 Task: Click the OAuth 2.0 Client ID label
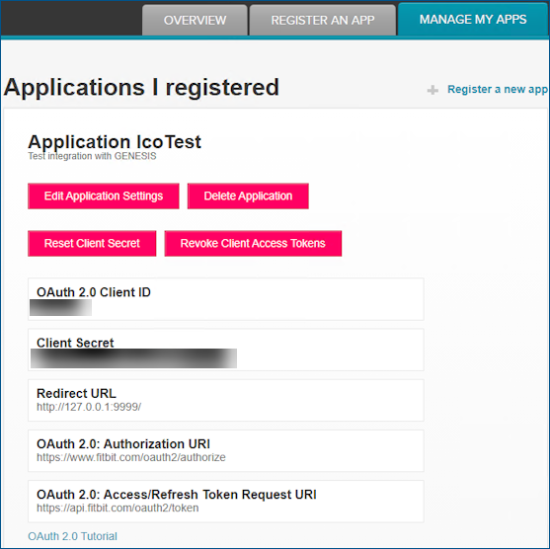(94, 292)
